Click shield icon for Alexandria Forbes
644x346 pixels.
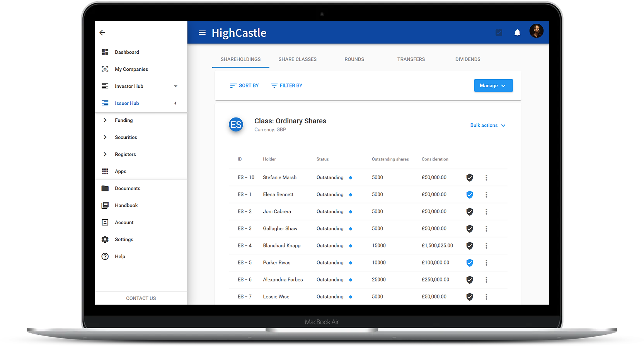470,280
